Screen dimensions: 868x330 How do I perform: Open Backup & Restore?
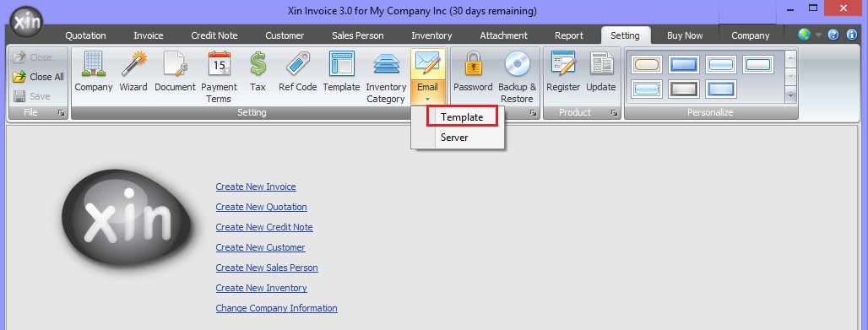pyautogui.click(x=517, y=77)
